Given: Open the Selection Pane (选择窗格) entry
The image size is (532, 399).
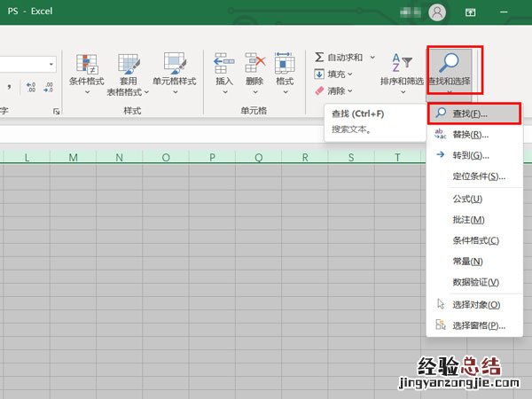Looking at the screenshot, I should tap(478, 325).
